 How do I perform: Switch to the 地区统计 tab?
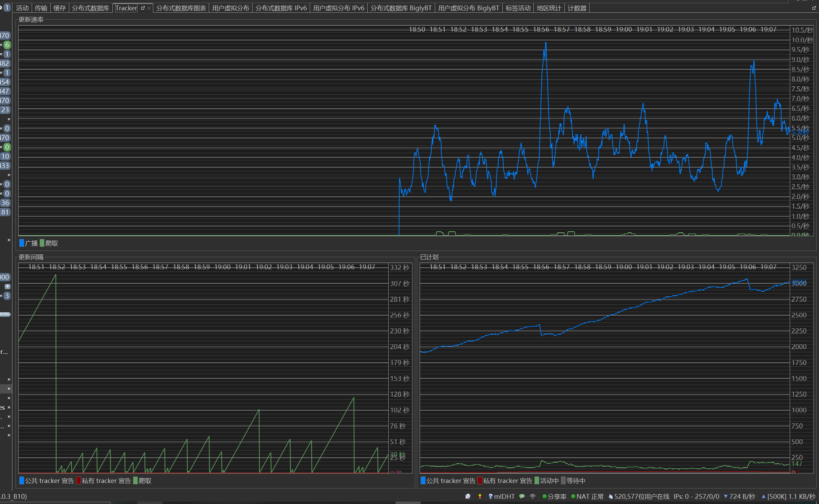tap(549, 8)
